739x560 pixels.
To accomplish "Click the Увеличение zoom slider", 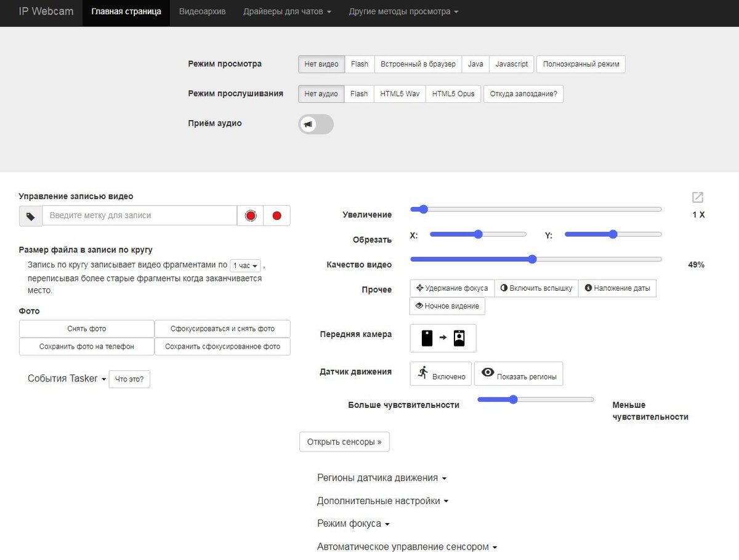I will pos(536,209).
